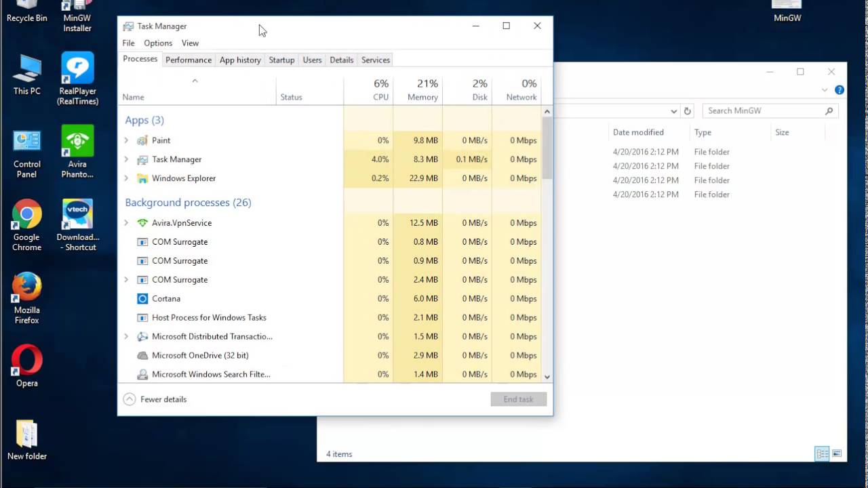This screenshot has width=868, height=488.
Task: Click the Microsoft Distributed Transaction process icon
Action: (x=142, y=337)
